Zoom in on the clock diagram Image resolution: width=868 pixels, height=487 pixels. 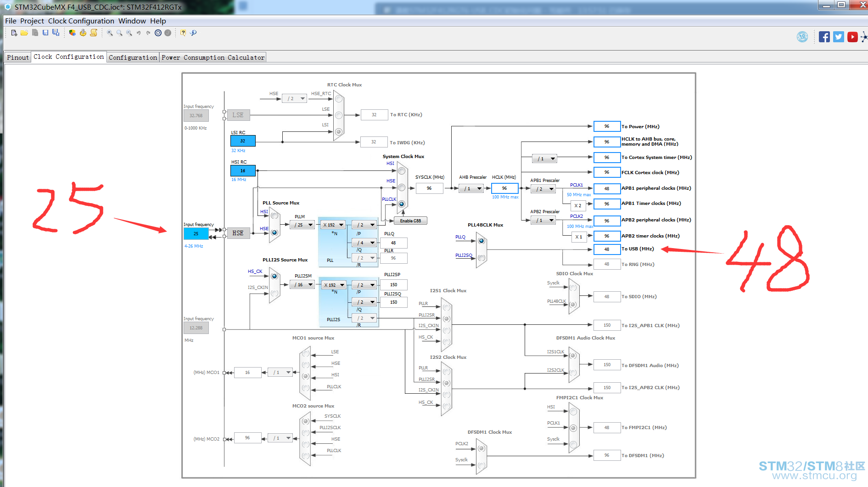click(x=110, y=33)
